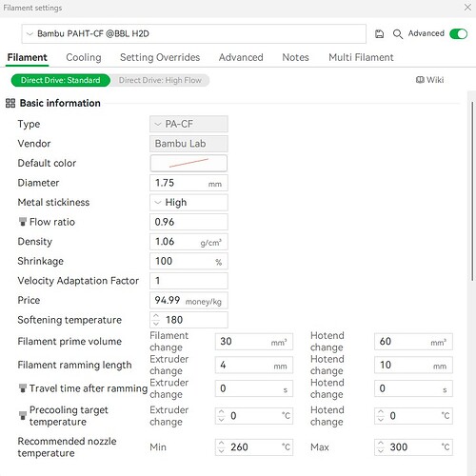476x476 pixels.
Task: Go to the Multi Filament tab
Action: tap(361, 57)
